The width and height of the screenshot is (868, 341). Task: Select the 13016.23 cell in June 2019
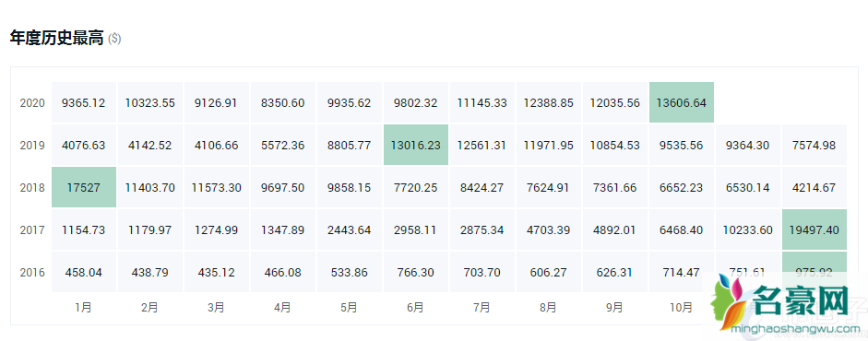tap(416, 146)
